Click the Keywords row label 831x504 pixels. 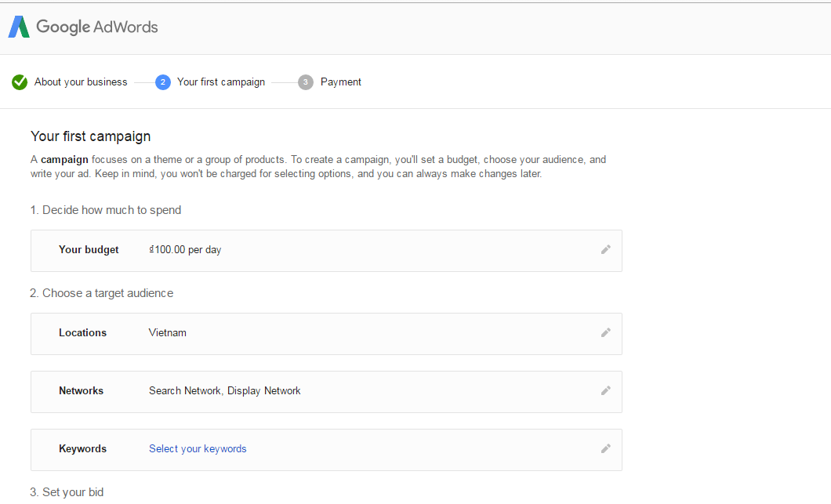coord(82,449)
